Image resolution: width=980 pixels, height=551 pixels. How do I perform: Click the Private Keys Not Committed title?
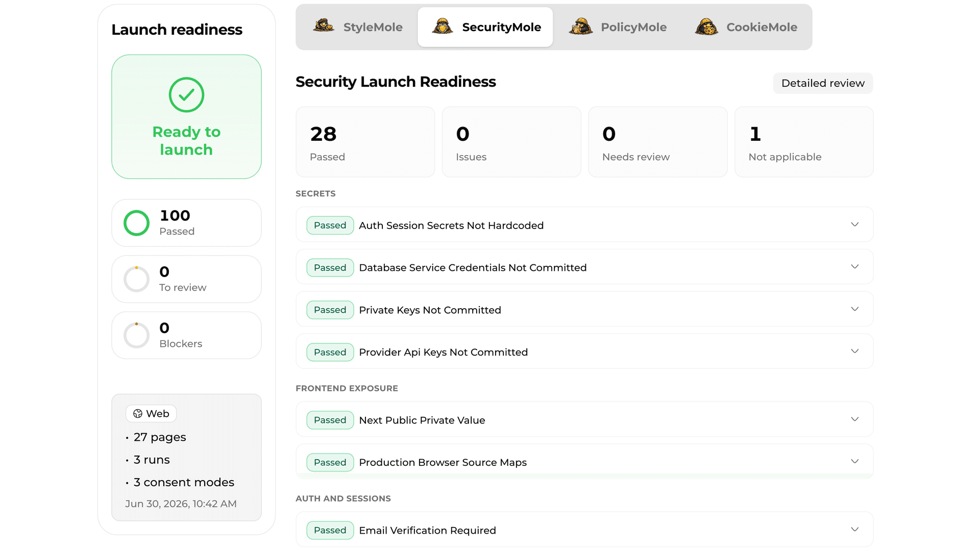pyautogui.click(x=430, y=310)
